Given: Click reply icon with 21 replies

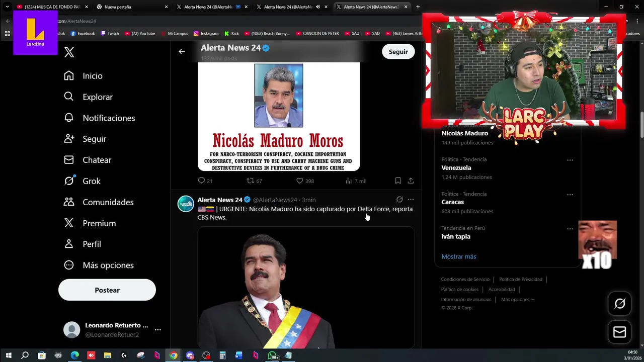Looking at the screenshot, I should (x=201, y=180).
